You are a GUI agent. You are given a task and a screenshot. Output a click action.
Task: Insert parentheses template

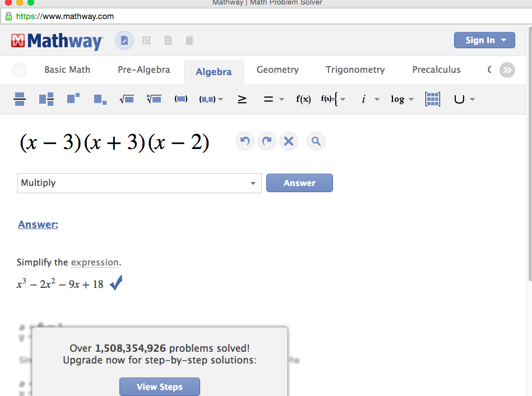(181, 99)
